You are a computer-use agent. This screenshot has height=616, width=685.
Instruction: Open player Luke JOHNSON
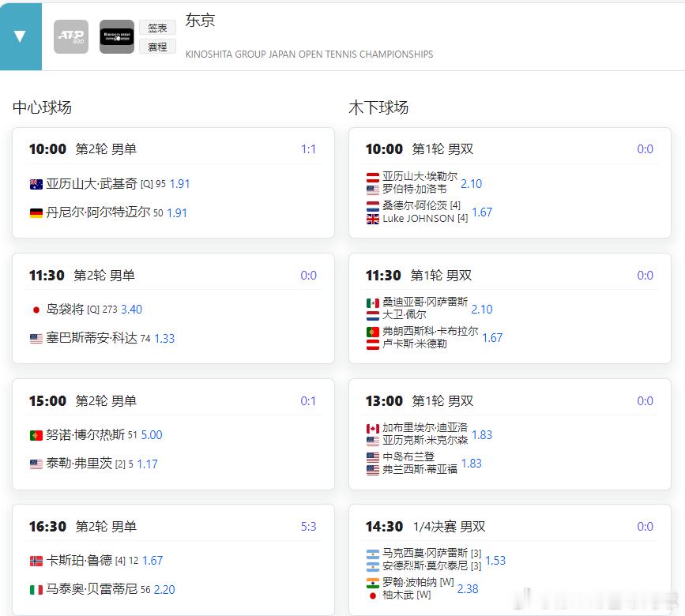tap(419, 219)
